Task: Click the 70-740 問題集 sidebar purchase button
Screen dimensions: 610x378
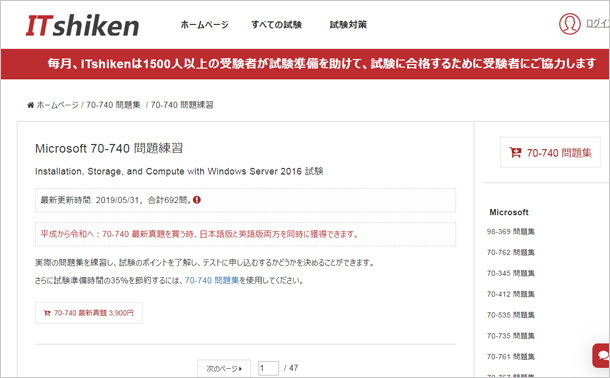Action: [x=550, y=152]
